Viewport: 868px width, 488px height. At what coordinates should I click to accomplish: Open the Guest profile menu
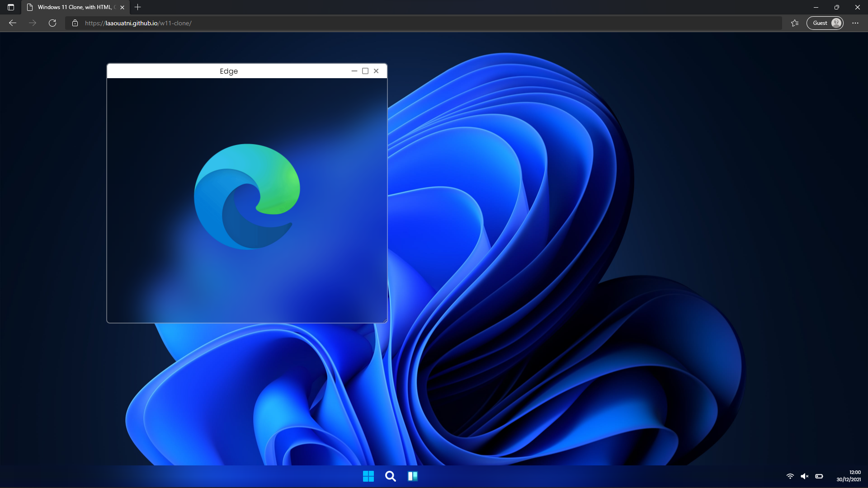(825, 23)
